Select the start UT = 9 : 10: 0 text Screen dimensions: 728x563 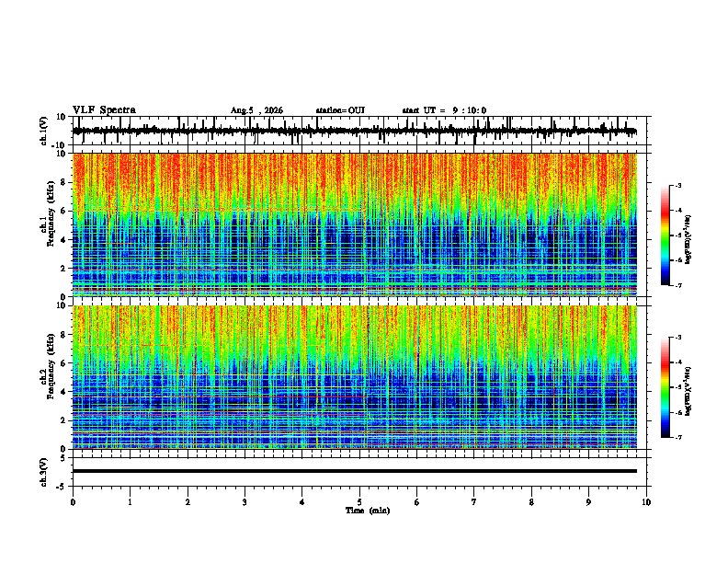(444, 110)
